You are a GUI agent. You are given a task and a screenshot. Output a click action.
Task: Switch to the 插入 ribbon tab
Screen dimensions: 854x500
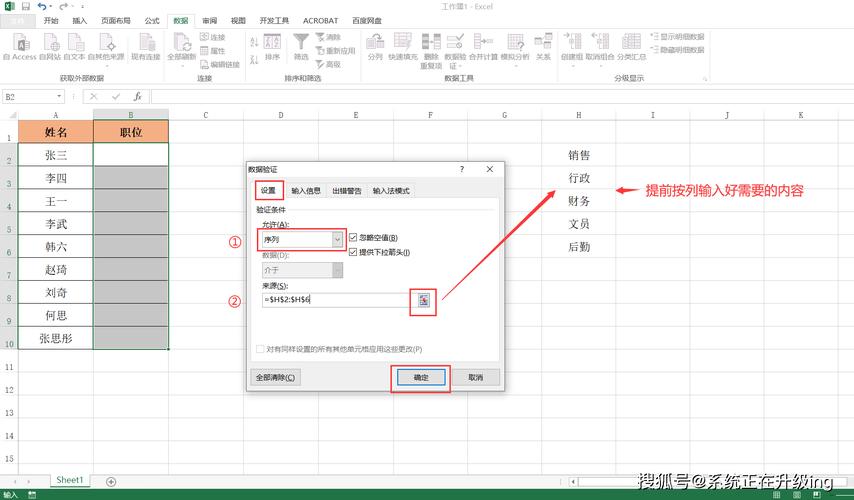(x=80, y=21)
